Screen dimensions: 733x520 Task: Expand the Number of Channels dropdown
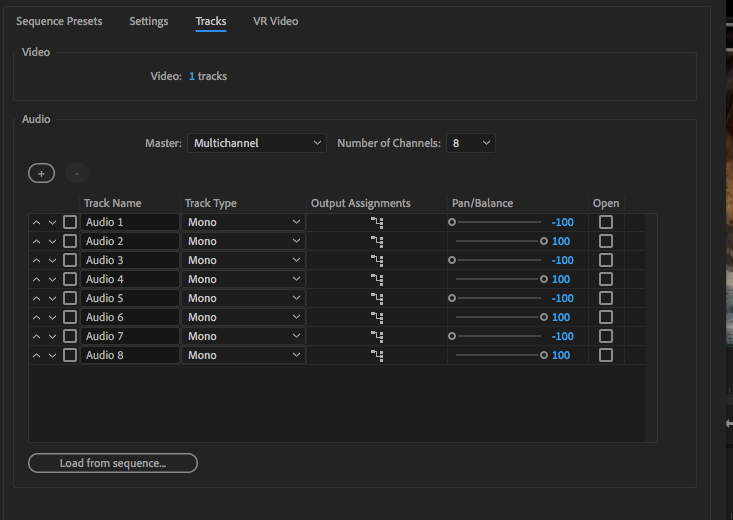[471, 143]
